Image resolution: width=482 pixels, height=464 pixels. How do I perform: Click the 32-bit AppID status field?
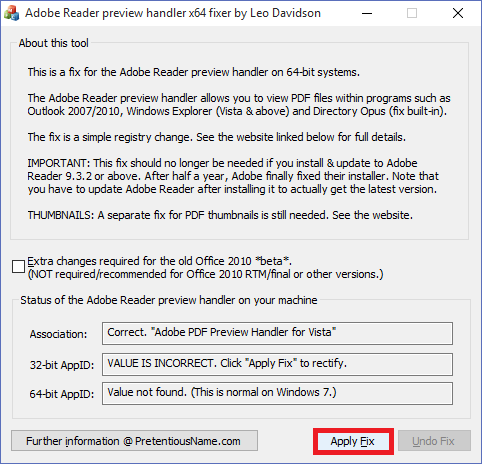point(277,364)
